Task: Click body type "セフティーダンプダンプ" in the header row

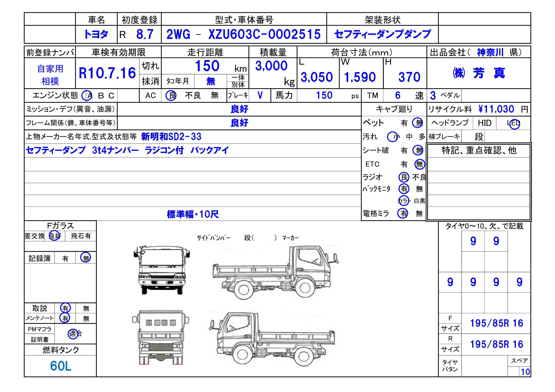Action: [x=382, y=34]
